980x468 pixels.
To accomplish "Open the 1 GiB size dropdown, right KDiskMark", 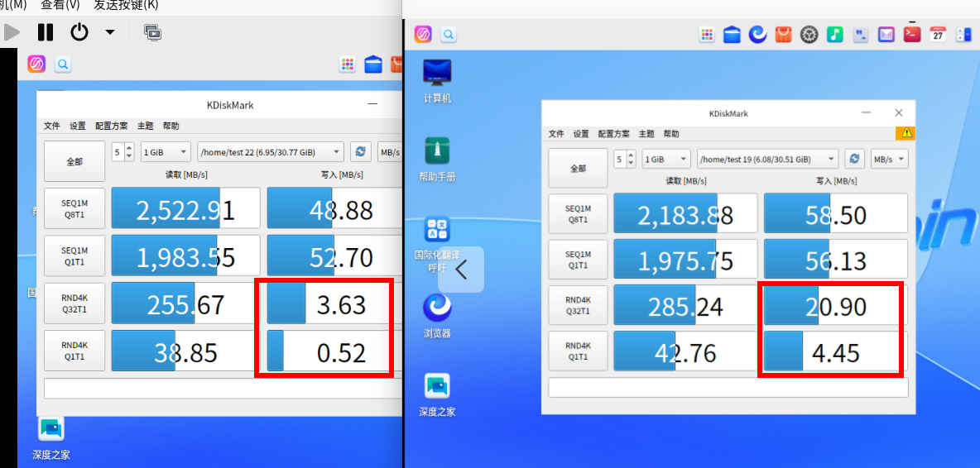I will (x=666, y=159).
